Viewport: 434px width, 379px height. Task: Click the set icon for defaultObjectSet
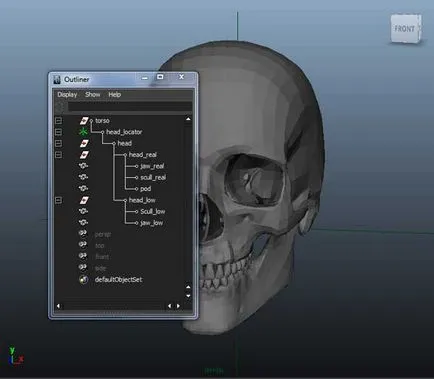(84, 279)
